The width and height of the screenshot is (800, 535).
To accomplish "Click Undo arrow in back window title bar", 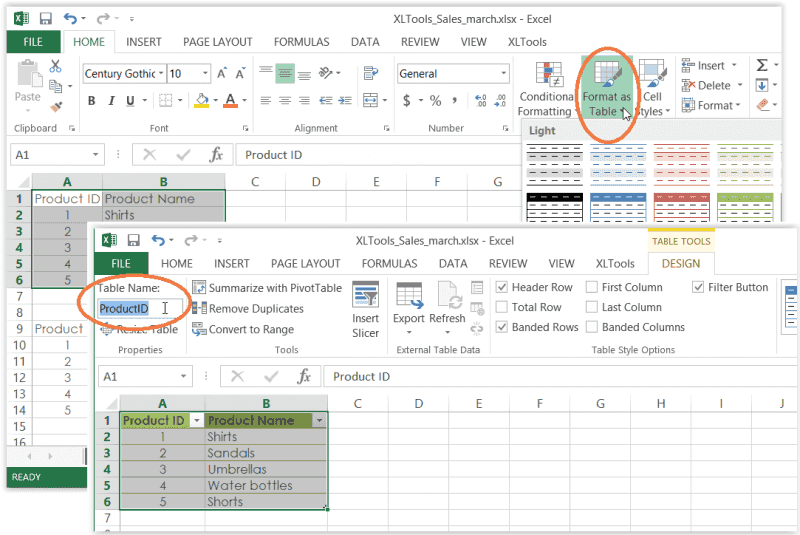I will tap(70, 19).
